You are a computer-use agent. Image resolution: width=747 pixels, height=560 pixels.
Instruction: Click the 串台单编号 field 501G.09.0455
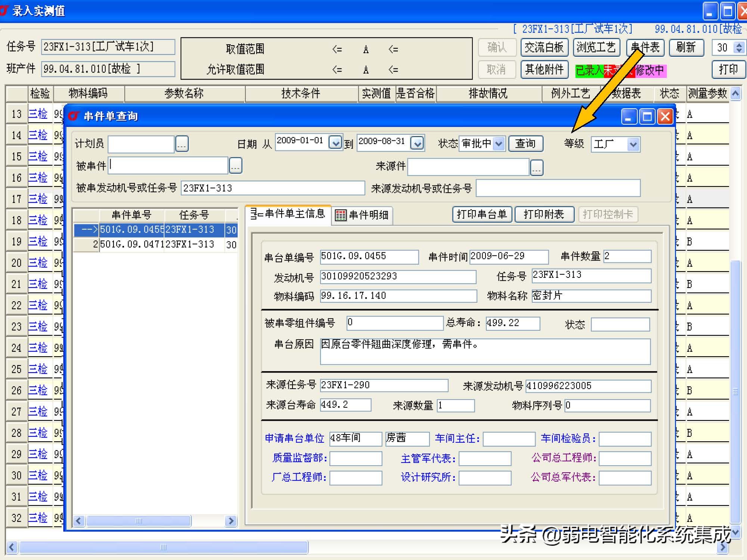click(369, 256)
